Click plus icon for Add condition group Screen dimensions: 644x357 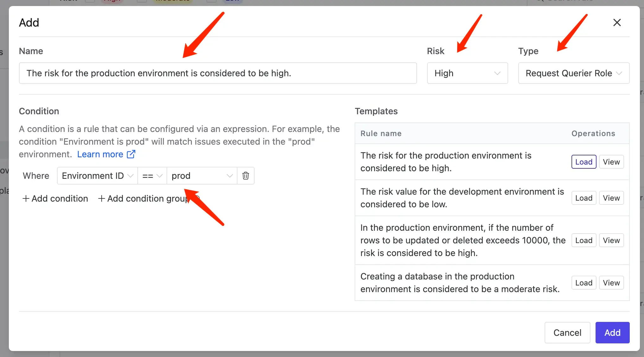101,198
